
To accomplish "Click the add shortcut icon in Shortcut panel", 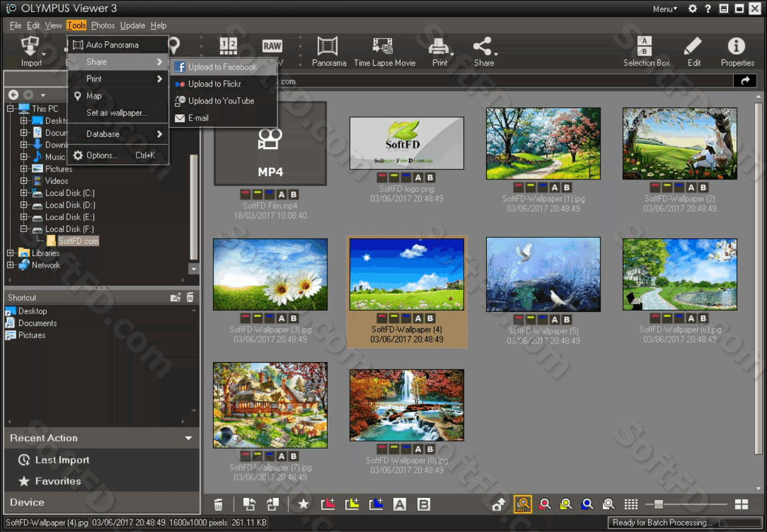I will point(175,297).
